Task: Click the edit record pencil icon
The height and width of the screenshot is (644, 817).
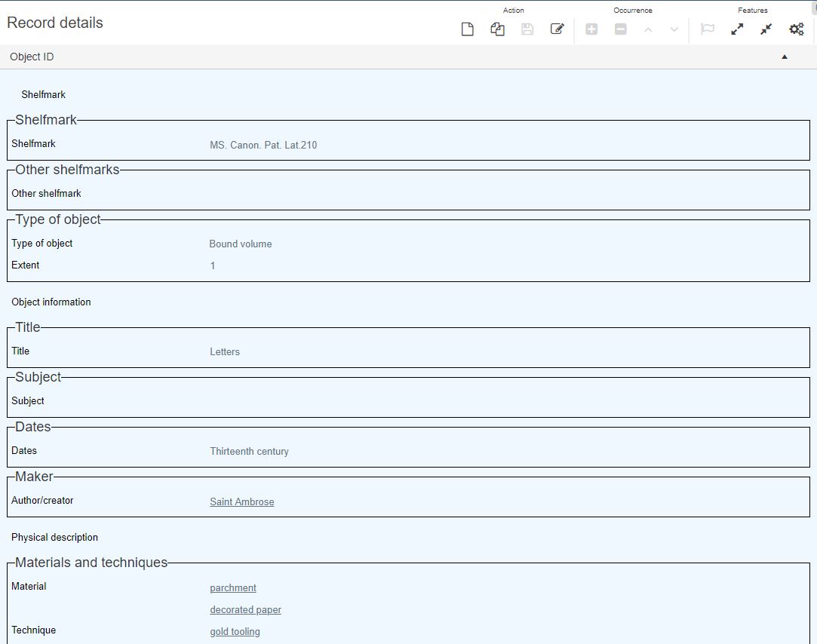Action: click(x=557, y=29)
